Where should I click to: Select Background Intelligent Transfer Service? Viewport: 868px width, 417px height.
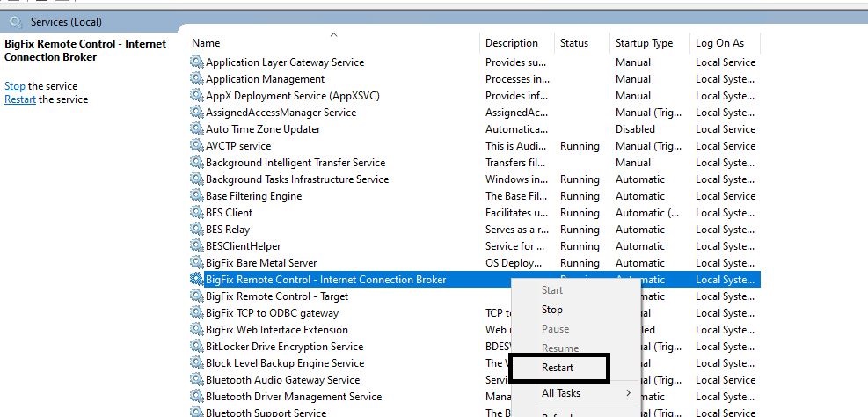pyautogui.click(x=295, y=162)
